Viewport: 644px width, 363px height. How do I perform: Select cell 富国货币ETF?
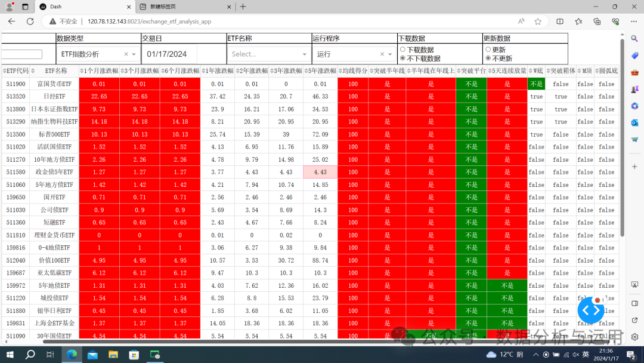[55, 84]
